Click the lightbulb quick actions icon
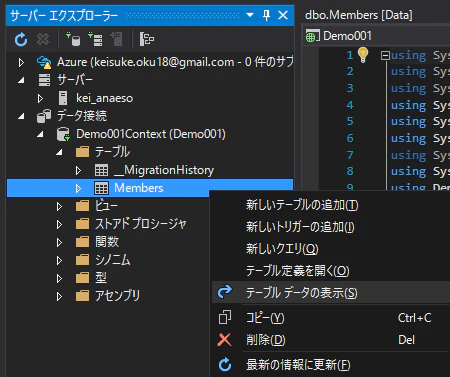The image size is (450, 377). (363, 55)
